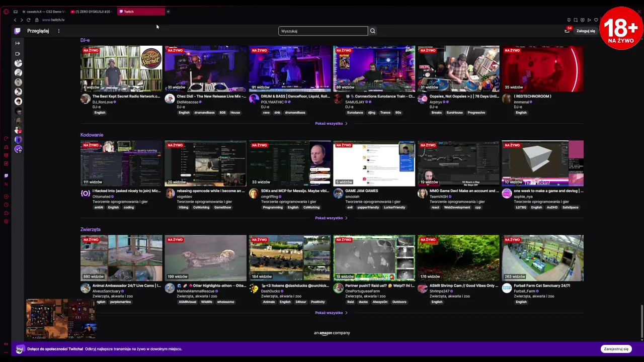Open Shrimps247 channel avatar

[423, 288]
